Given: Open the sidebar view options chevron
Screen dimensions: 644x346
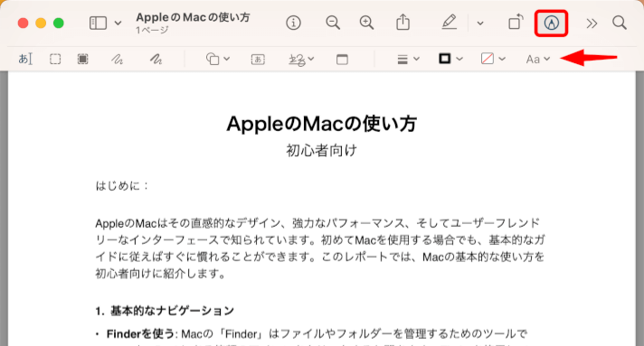Looking at the screenshot, I should (118, 23).
